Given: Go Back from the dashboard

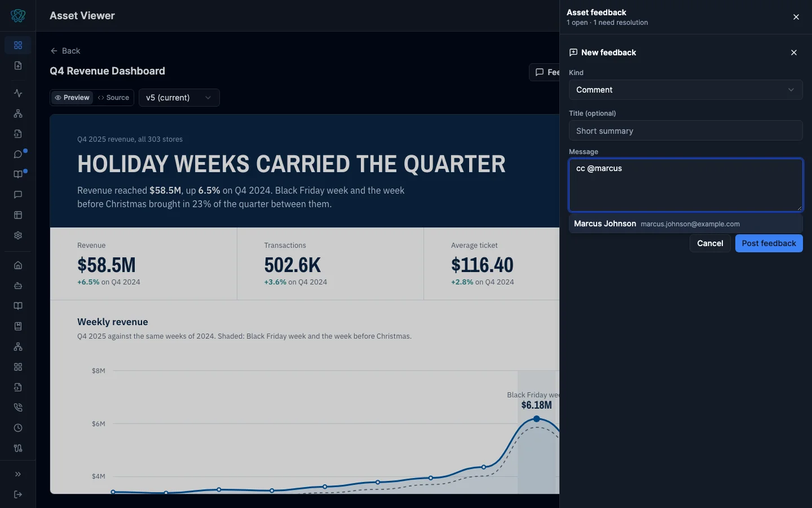Looking at the screenshot, I should 65,51.
